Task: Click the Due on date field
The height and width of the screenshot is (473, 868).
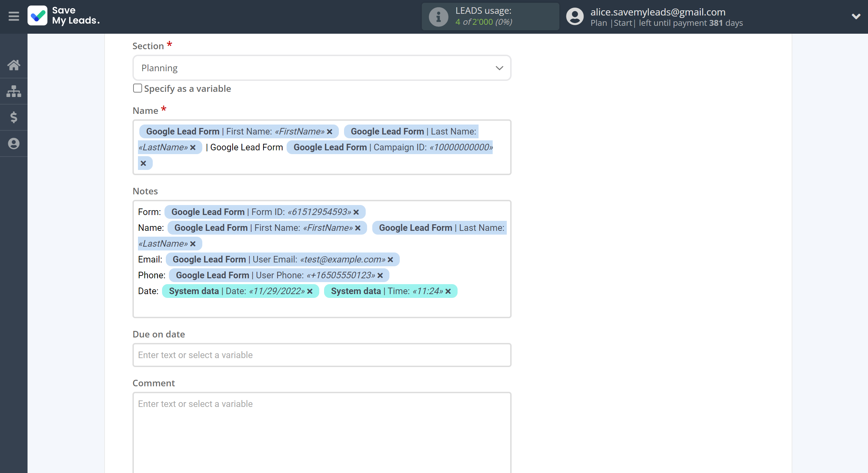Action: pyautogui.click(x=322, y=355)
